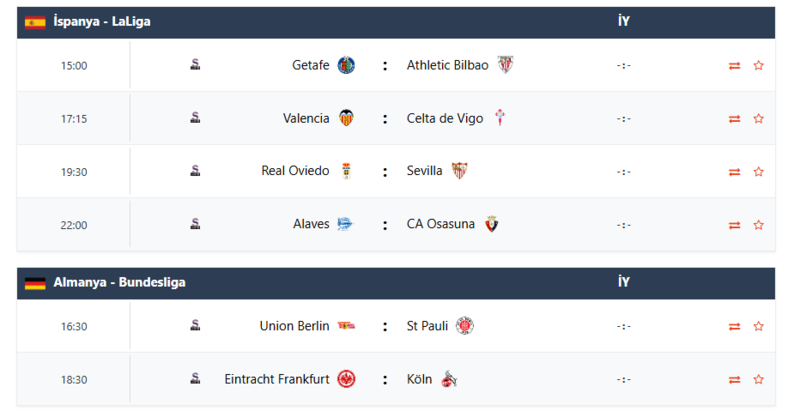Click the Athletic Bilbao crest icon
The width and height of the screenshot is (800, 417).
(x=505, y=65)
